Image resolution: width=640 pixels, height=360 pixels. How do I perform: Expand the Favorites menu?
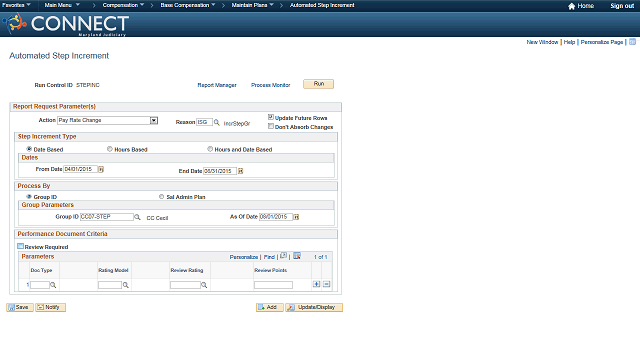(16, 5)
